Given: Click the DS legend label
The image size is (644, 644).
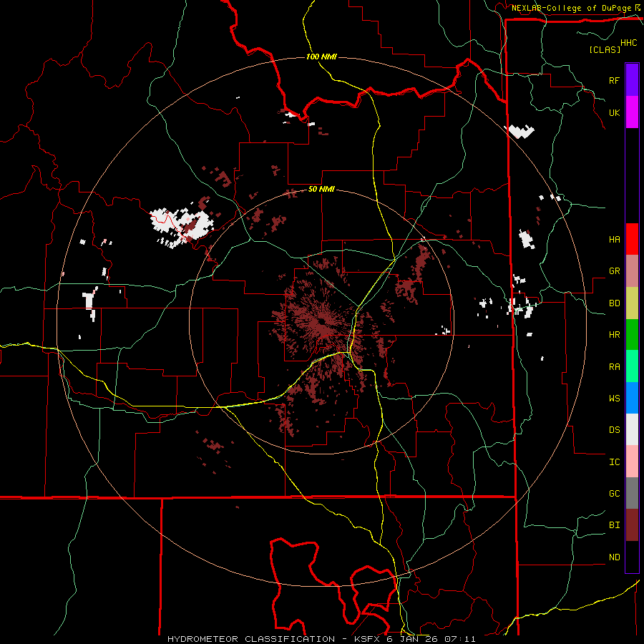Looking at the screenshot, I should 614,430.
